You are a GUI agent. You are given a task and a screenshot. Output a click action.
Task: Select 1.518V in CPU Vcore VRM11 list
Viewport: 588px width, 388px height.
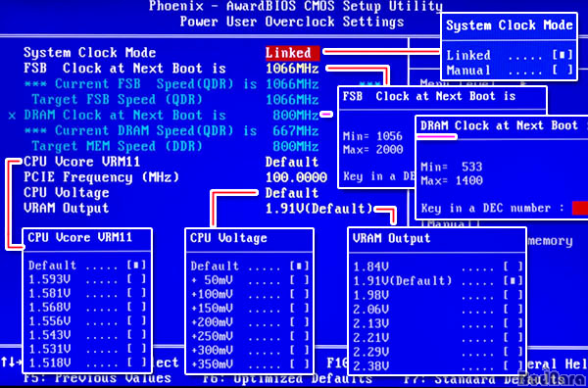click(x=87, y=363)
